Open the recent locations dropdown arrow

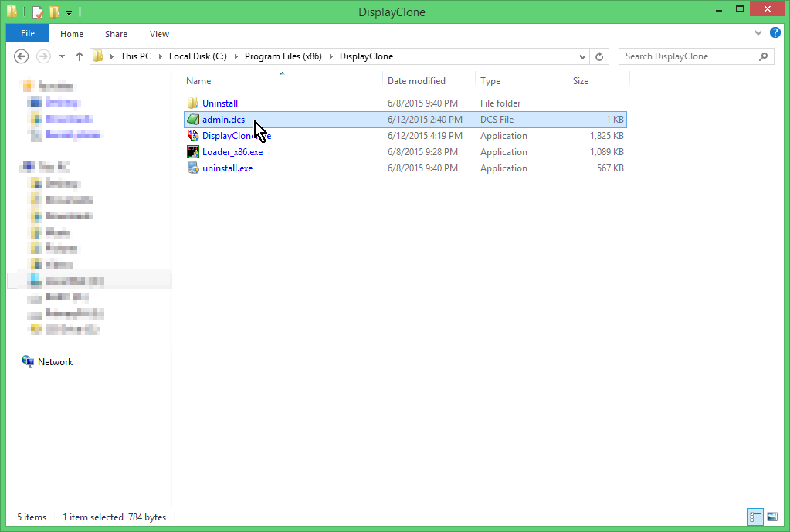click(x=62, y=56)
